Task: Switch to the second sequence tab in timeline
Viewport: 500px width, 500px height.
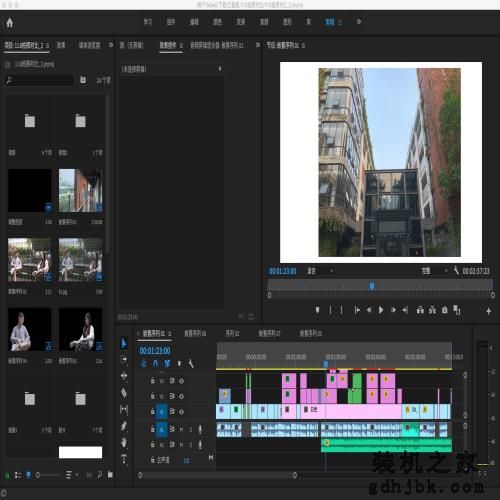Action: coord(195,333)
